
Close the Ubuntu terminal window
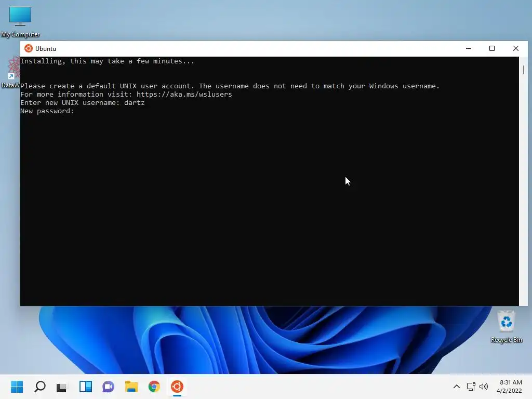point(516,48)
